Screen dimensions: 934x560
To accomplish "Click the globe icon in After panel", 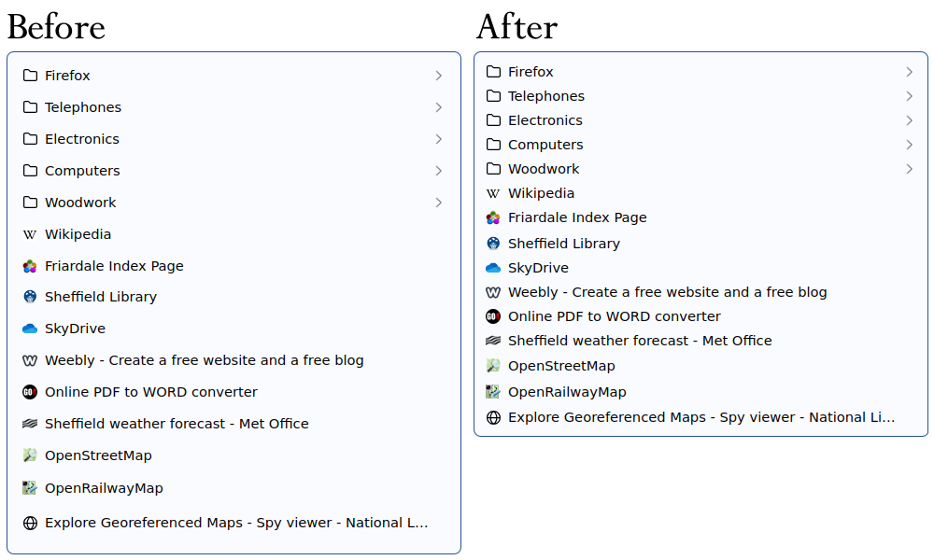I will [x=493, y=418].
